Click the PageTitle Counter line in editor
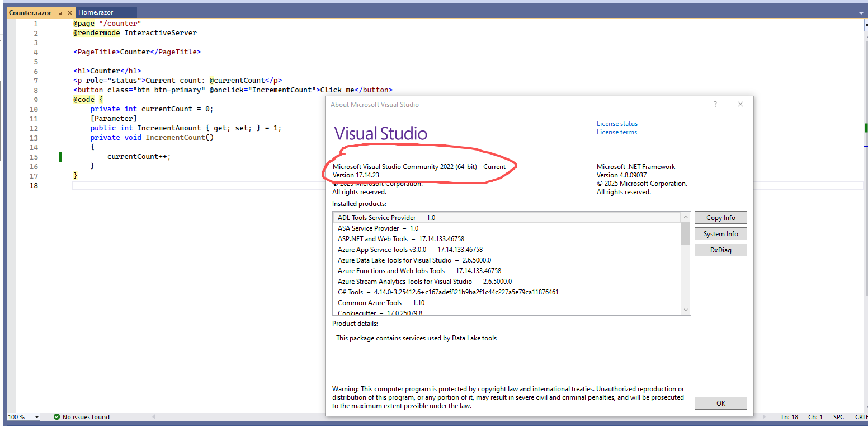Image resolution: width=868 pixels, height=426 pixels. (137, 52)
